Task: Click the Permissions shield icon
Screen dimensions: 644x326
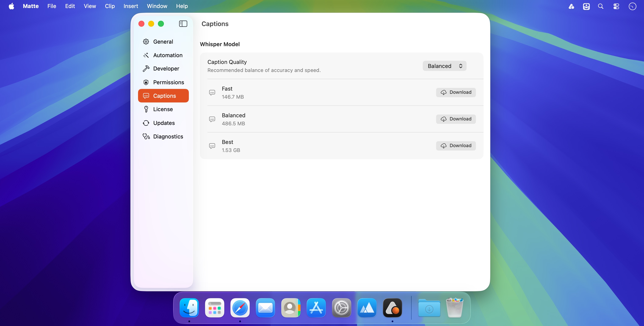Action: click(x=146, y=82)
